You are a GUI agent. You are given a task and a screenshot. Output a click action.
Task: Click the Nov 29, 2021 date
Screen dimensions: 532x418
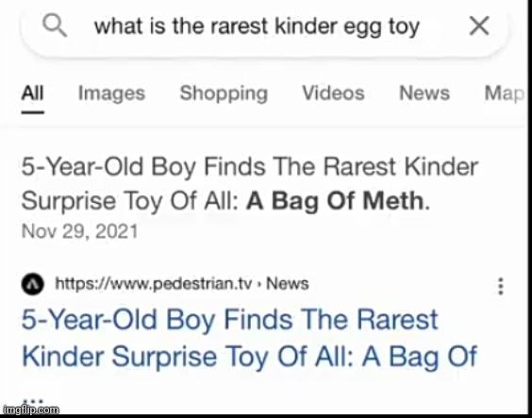(x=80, y=231)
